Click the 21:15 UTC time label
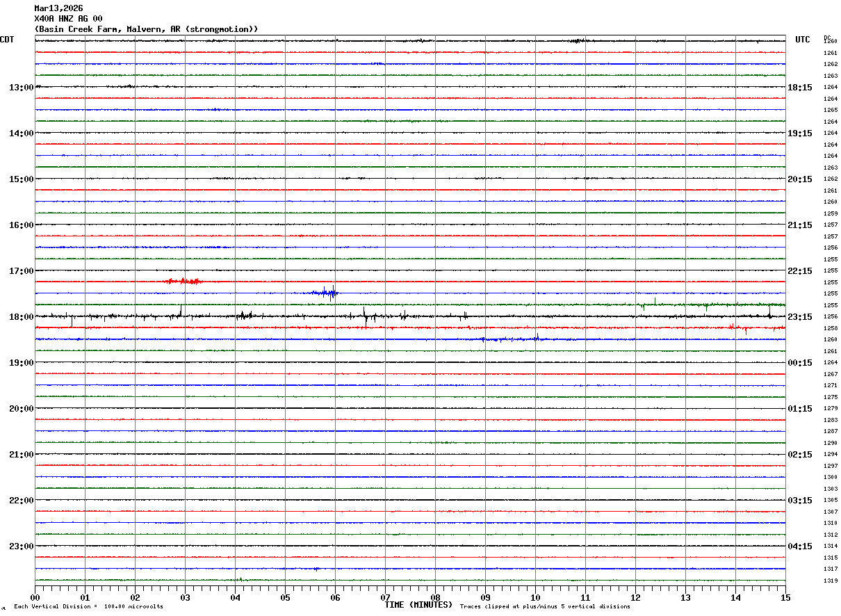This screenshot has height=616, width=841. (x=800, y=225)
